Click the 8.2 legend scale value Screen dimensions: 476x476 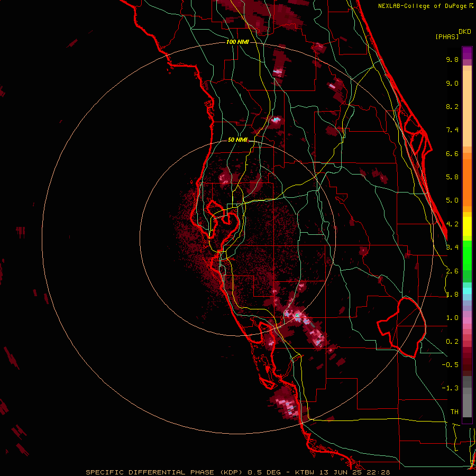pyautogui.click(x=452, y=106)
